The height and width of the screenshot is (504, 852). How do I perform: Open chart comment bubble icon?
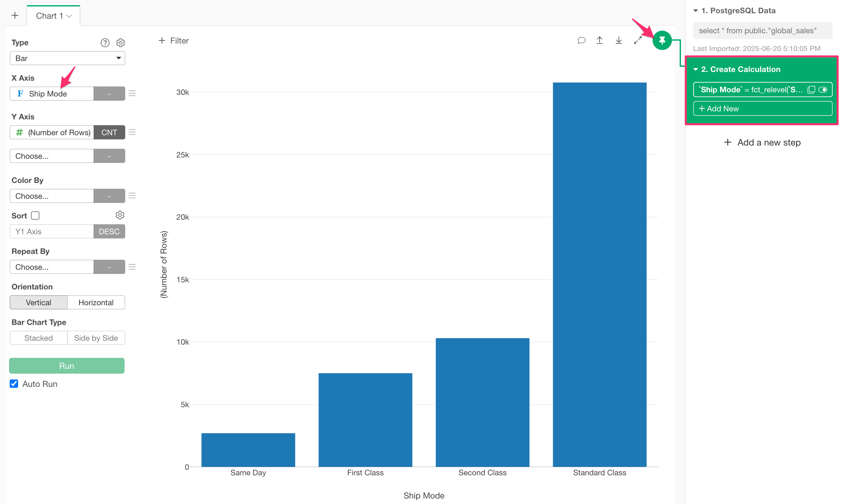tap(581, 40)
